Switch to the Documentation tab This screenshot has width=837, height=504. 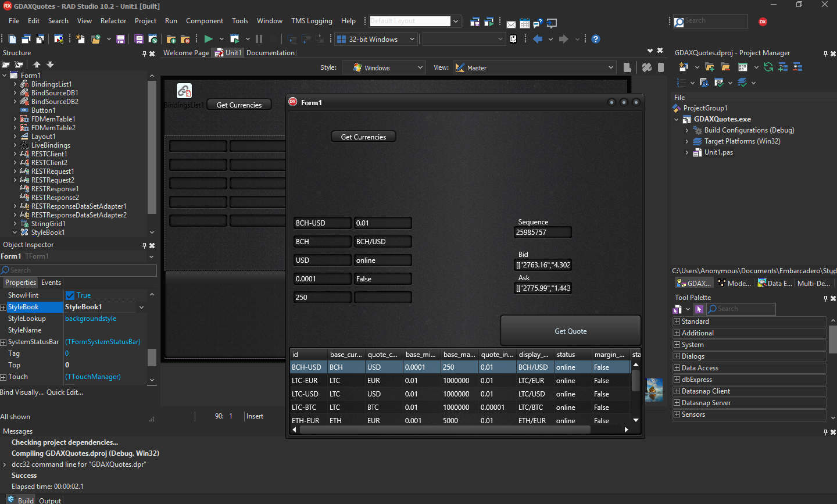coord(270,53)
